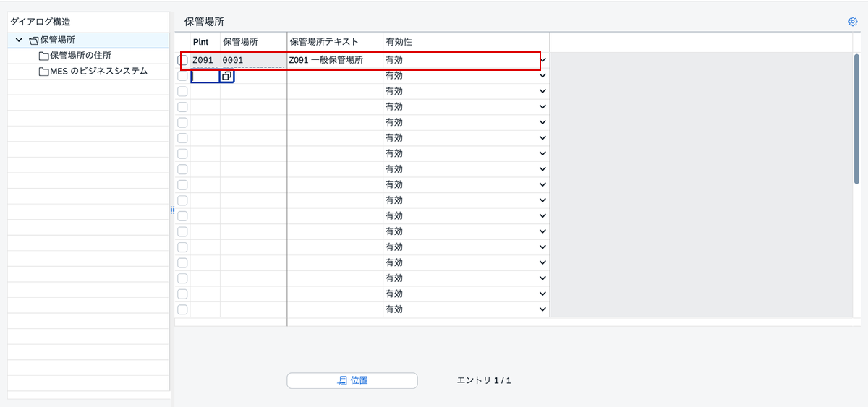Select the Z091 plant cell
The height and width of the screenshot is (407, 868).
pyautogui.click(x=205, y=61)
